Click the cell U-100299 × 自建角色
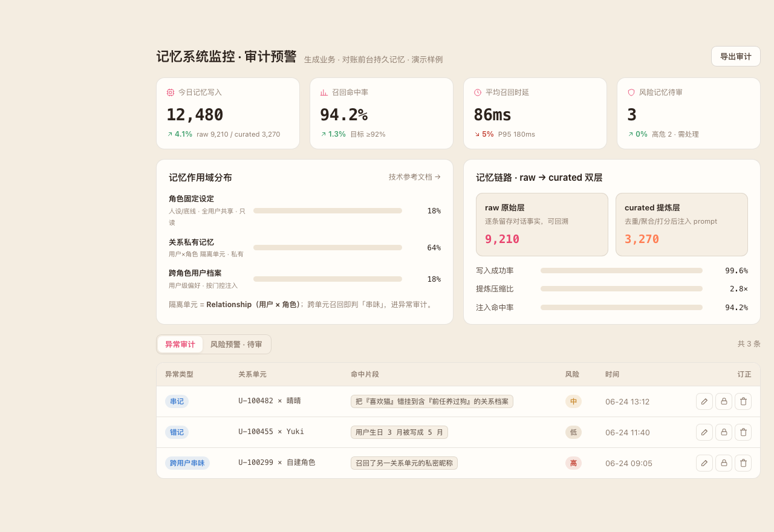The height and width of the screenshot is (532, 774). 277,462
